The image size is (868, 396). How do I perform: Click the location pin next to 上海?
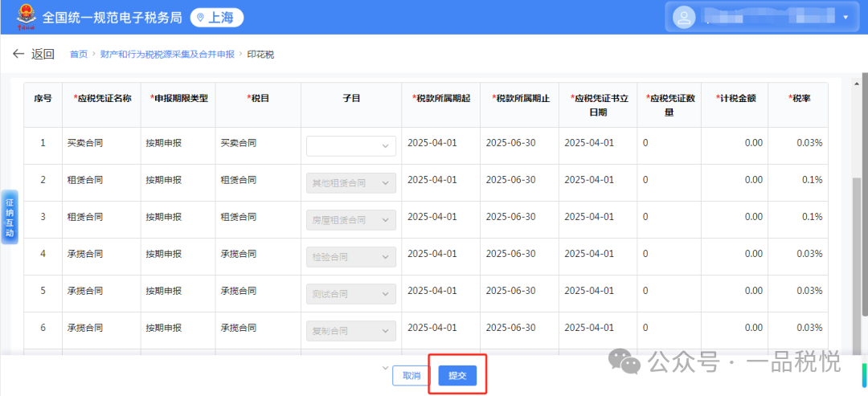click(200, 18)
